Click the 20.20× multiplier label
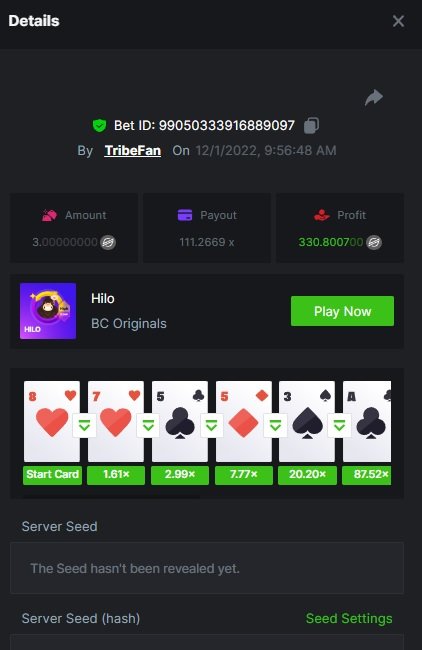Screen dimensions: 422x650 coord(308,475)
